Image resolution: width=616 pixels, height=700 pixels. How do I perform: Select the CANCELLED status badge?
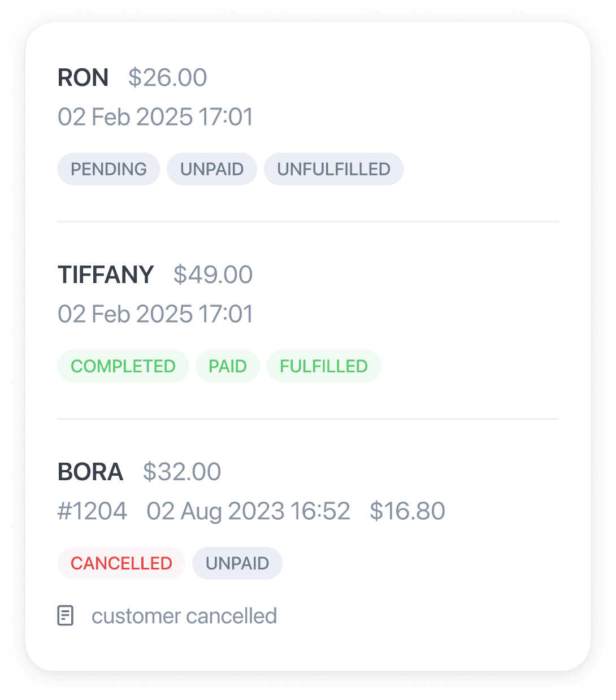122,563
